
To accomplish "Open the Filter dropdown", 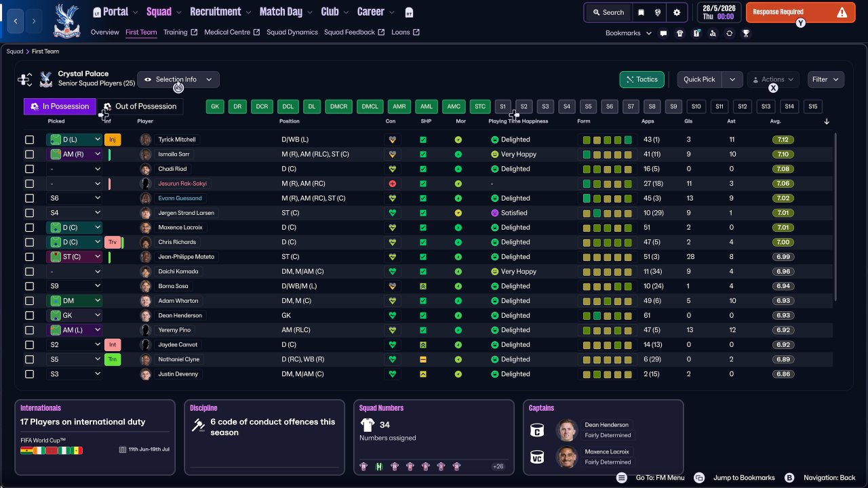I will (826, 79).
